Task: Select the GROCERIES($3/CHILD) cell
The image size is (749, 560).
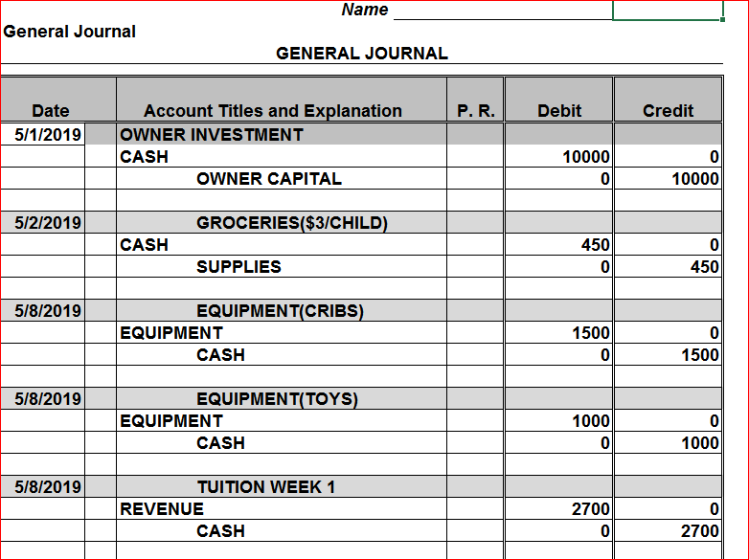Action: tap(282, 223)
